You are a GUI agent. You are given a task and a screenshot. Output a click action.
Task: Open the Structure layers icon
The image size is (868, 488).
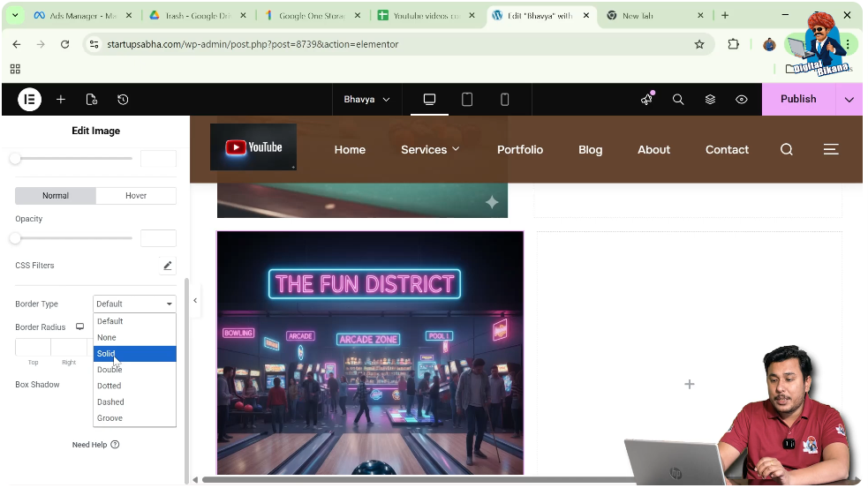point(710,100)
